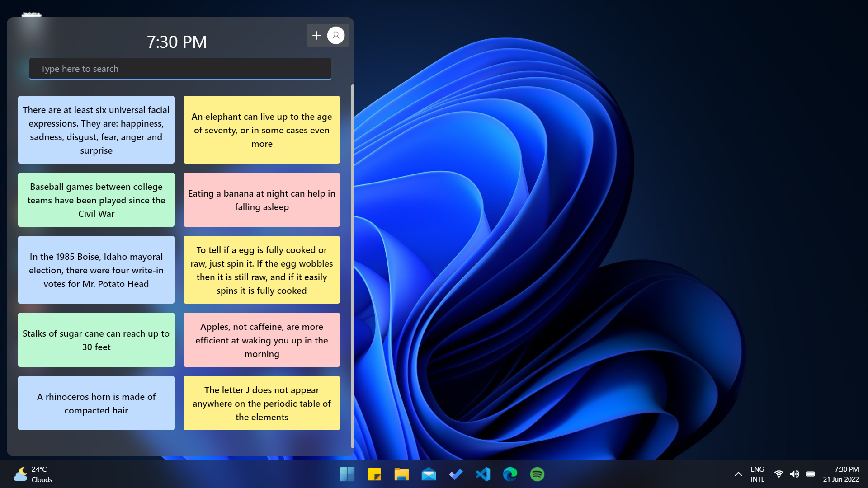Screen dimensions: 868x488
Task: Open the weather widget showing 24°C
Action: [x=33, y=474]
